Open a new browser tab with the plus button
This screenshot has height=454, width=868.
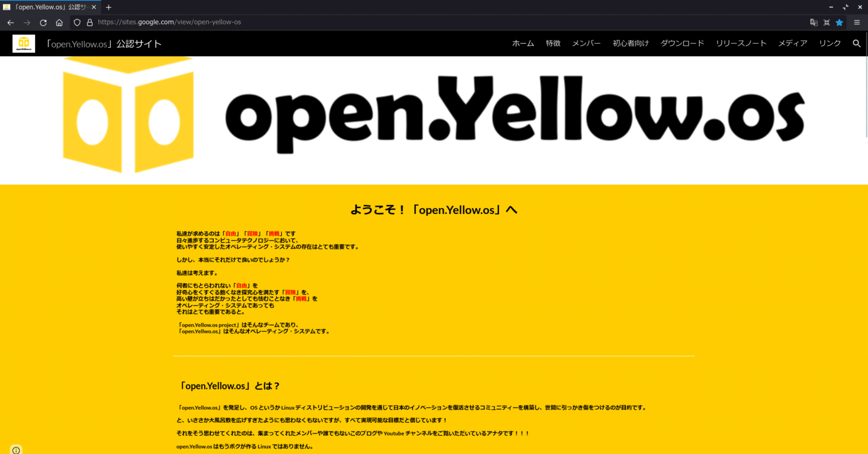coord(108,7)
